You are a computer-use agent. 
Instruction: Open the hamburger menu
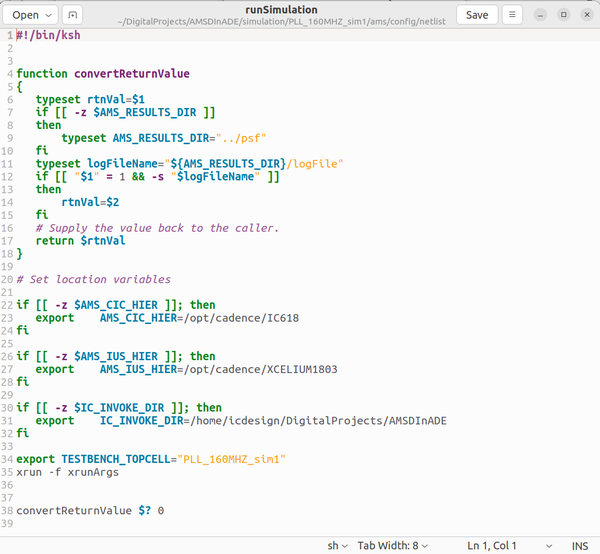(512, 15)
